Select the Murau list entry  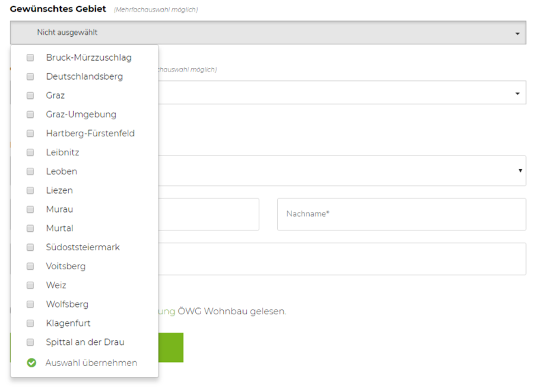coord(59,209)
